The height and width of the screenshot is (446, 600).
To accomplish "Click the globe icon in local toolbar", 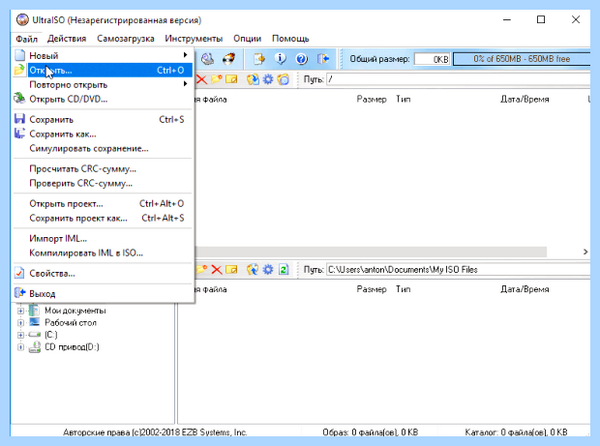I will (253, 269).
